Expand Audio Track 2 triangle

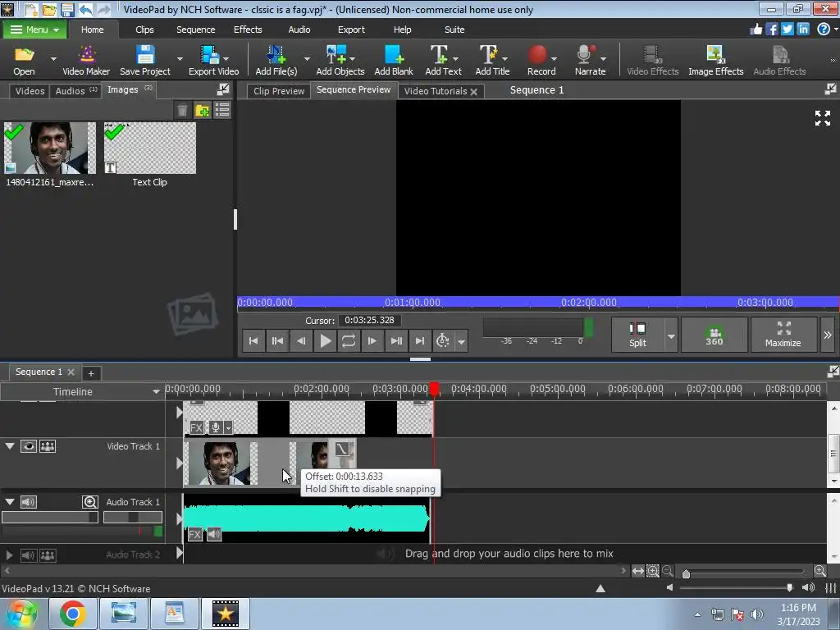pos(8,555)
